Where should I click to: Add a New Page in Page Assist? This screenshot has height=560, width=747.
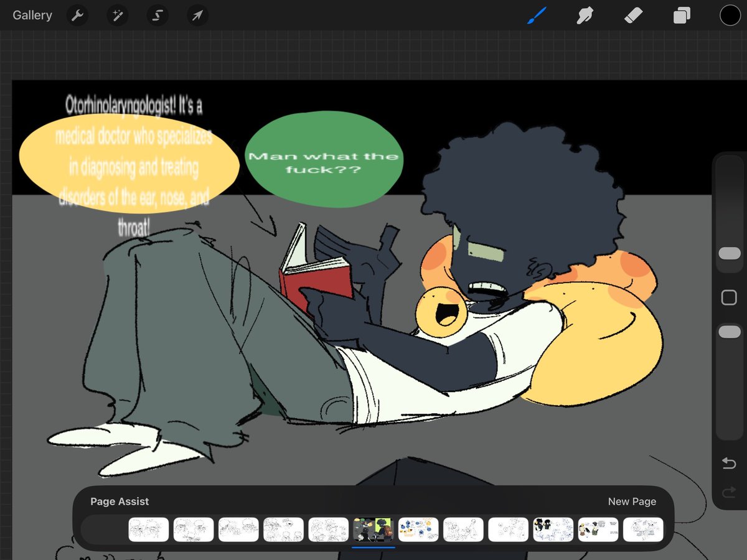click(x=632, y=502)
